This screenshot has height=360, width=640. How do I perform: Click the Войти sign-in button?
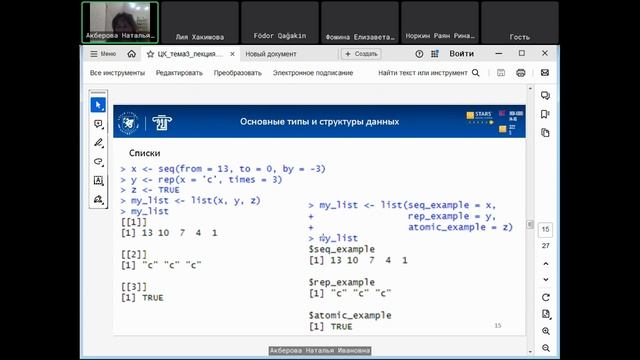point(461,53)
